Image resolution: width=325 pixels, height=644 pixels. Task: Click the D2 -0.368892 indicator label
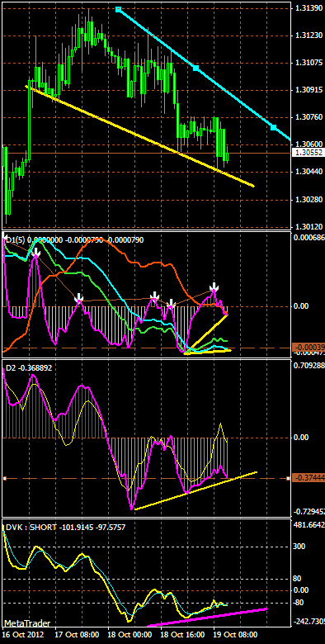tap(28, 368)
